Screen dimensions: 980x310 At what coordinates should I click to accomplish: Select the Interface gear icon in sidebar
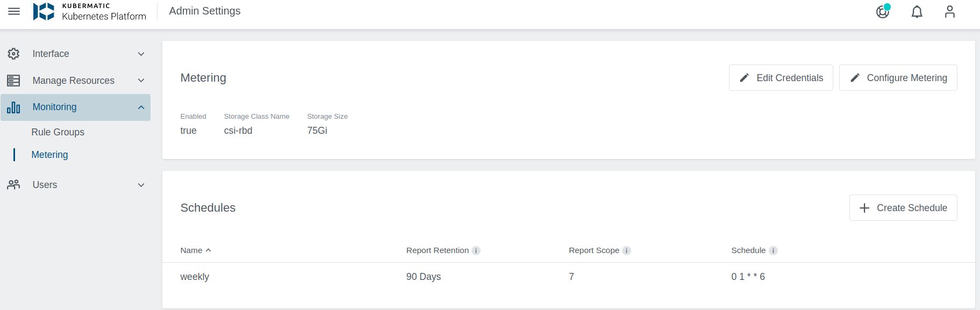click(x=13, y=53)
